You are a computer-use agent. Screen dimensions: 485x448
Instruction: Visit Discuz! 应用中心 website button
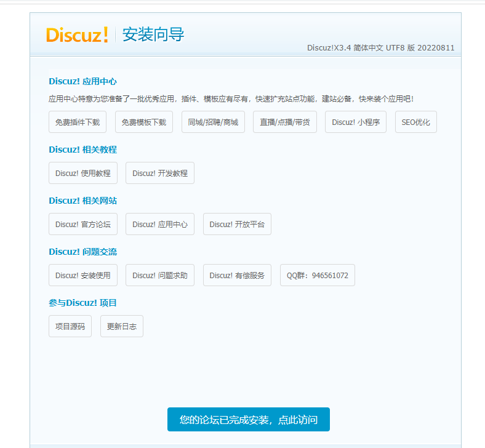[160, 224]
